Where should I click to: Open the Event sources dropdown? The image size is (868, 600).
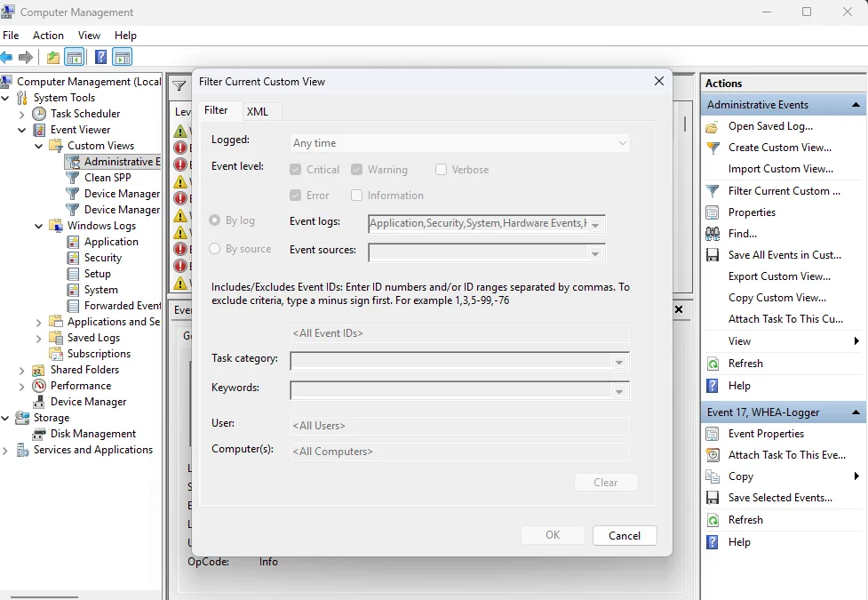(x=595, y=253)
